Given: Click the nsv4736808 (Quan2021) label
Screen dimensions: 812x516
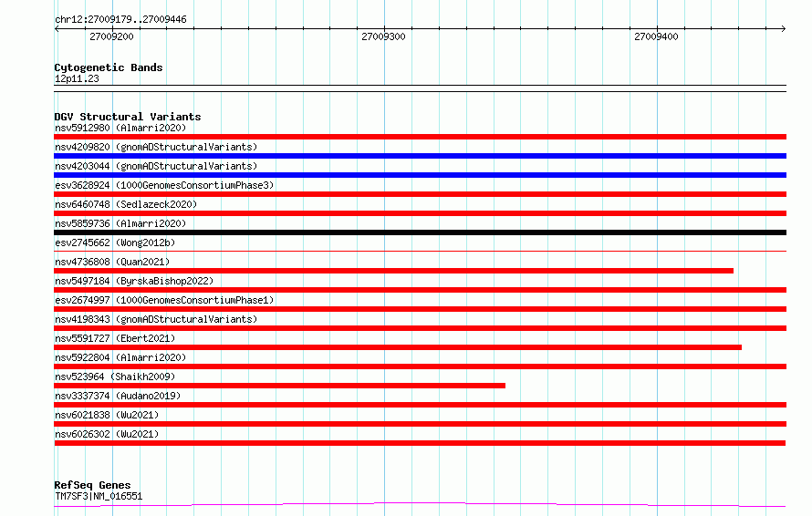Looking at the screenshot, I should 112,262.
